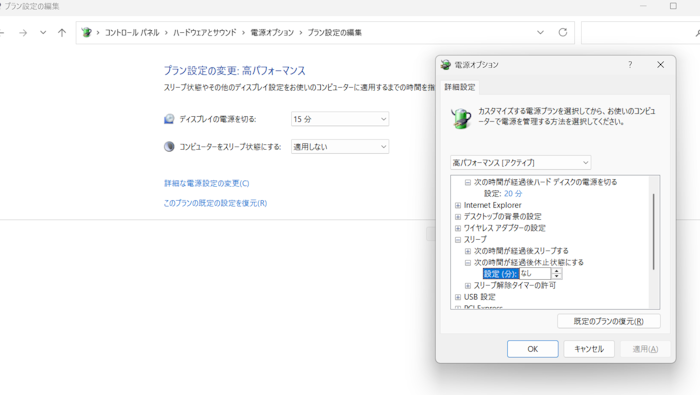Expand the USB 設定 tree node

[x=458, y=297]
